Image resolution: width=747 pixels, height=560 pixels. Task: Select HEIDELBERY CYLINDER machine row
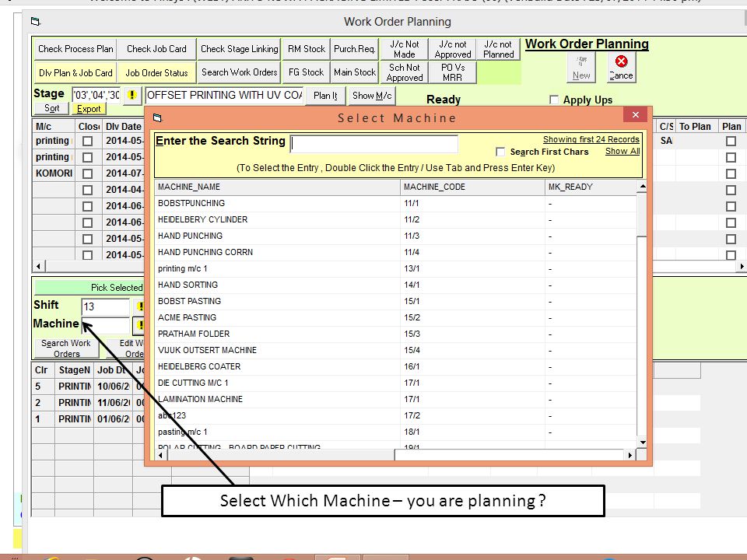(396, 219)
